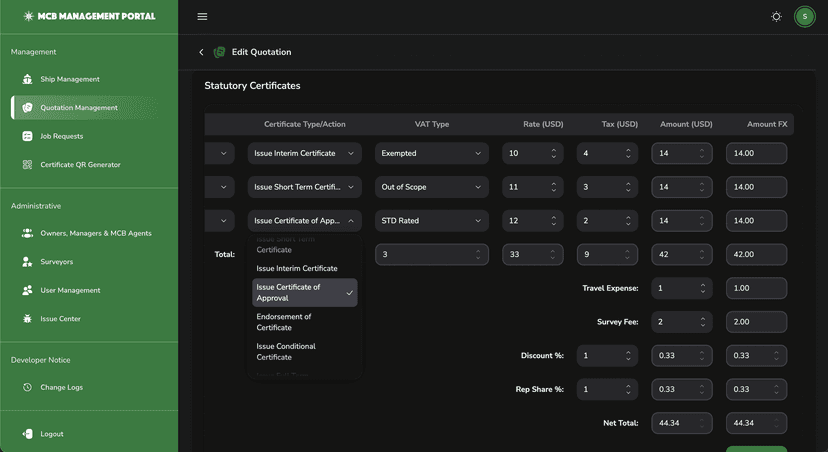Expand the second row's leftmost partial dropdown

tap(220, 187)
